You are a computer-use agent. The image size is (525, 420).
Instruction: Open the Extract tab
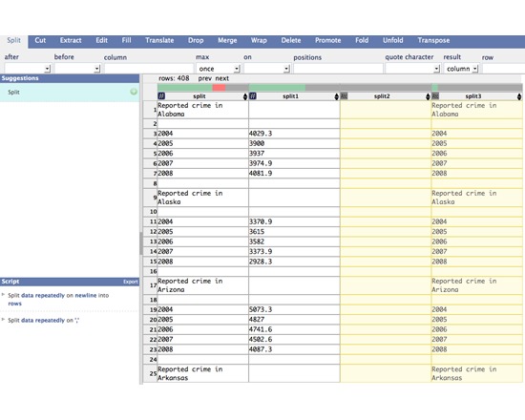click(x=71, y=40)
